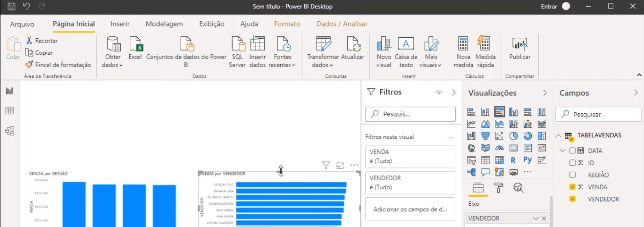Click Recortar in clipboard group
The width and height of the screenshot is (644, 227).
click(x=42, y=41)
